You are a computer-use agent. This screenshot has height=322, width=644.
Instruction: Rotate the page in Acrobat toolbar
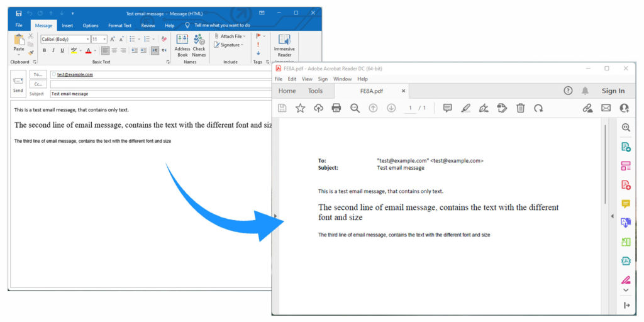click(x=538, y=108)
